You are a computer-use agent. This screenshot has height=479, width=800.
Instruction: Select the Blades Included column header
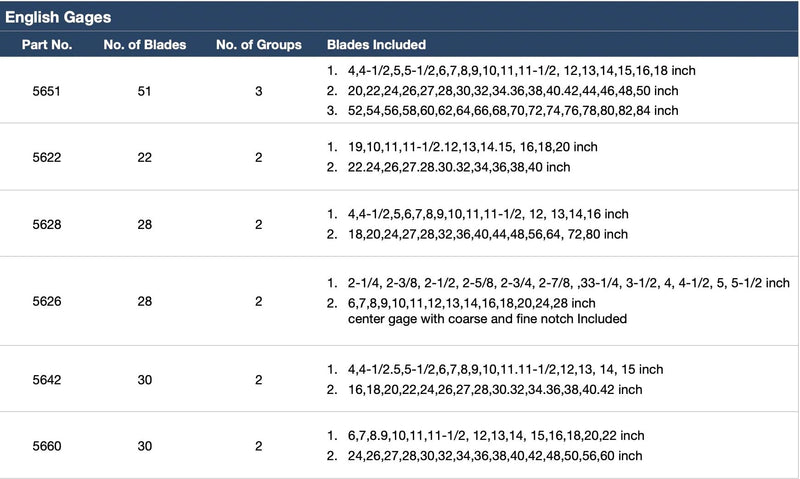click(x=377, y=45)
